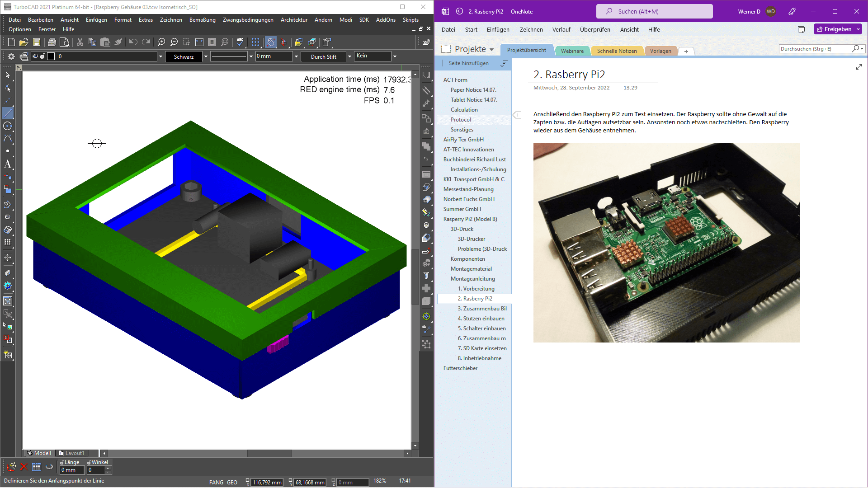Switch to the Webinare section tab
The image size is (868, 488).
(x=572, y=51)
